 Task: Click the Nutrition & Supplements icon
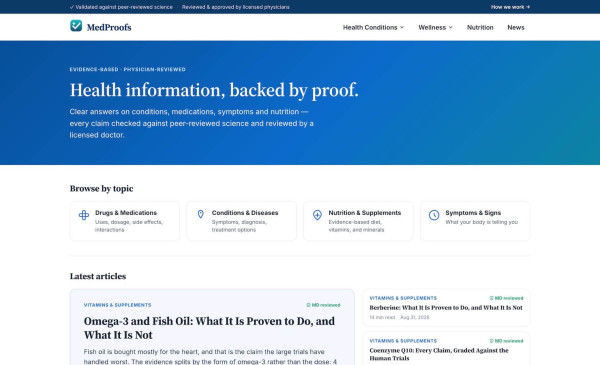click(x=317, y=215)
